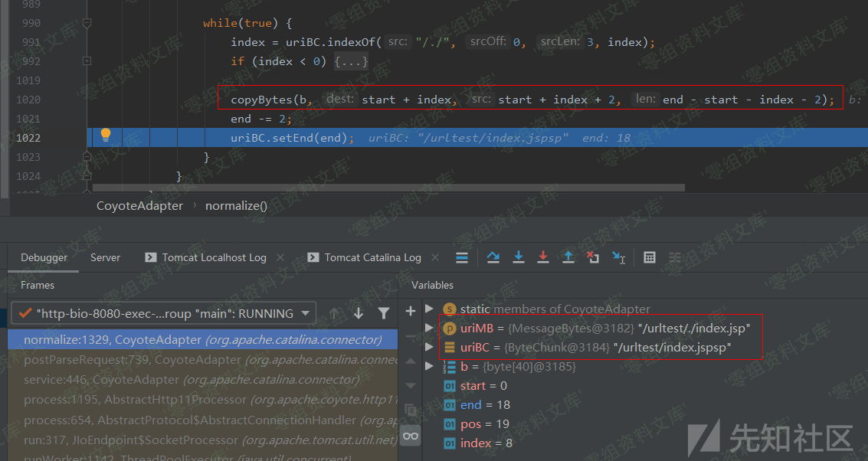Click the Show Execution Point icon
This screenshot has height=461, width=868.
(461, 257)
